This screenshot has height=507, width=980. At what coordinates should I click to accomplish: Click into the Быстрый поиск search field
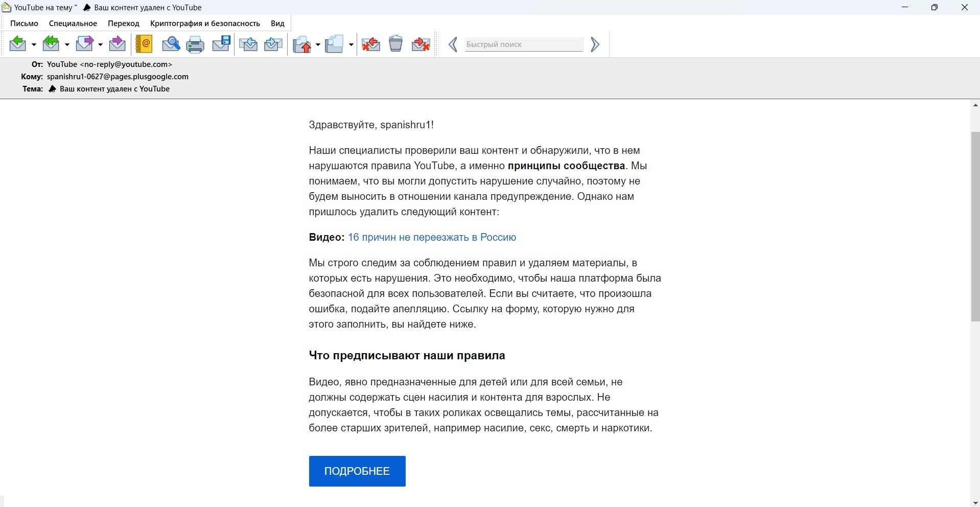click(524, 45)
